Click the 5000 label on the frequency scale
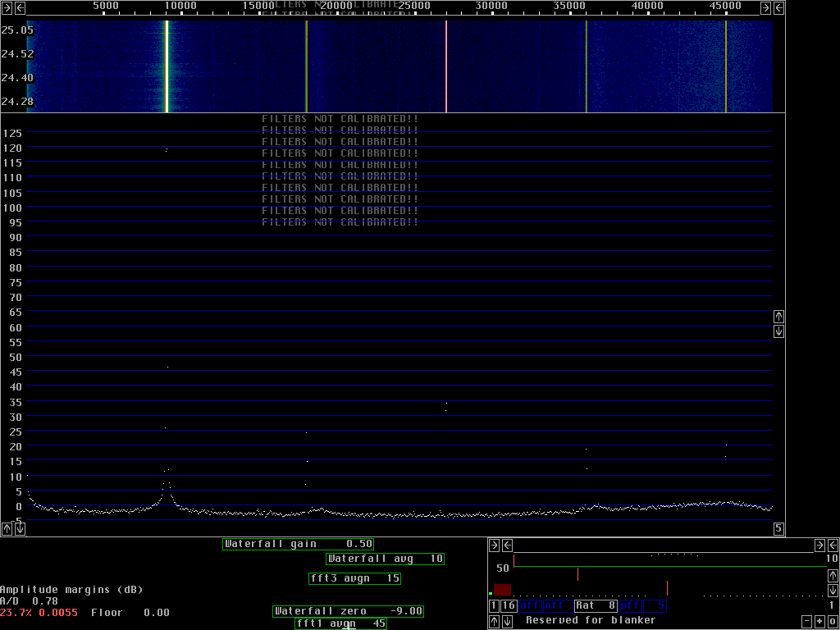 click(106, 6)
